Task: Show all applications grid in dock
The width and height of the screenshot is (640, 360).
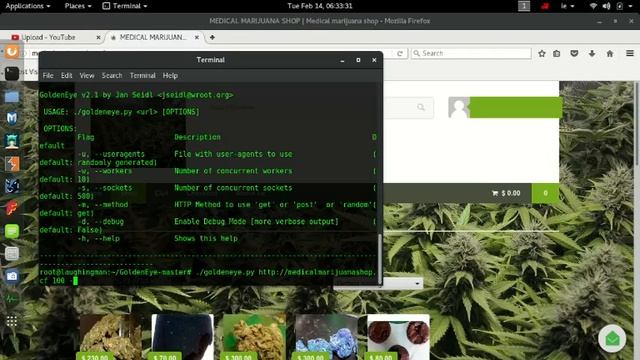Action: click(x=12, y=322)
